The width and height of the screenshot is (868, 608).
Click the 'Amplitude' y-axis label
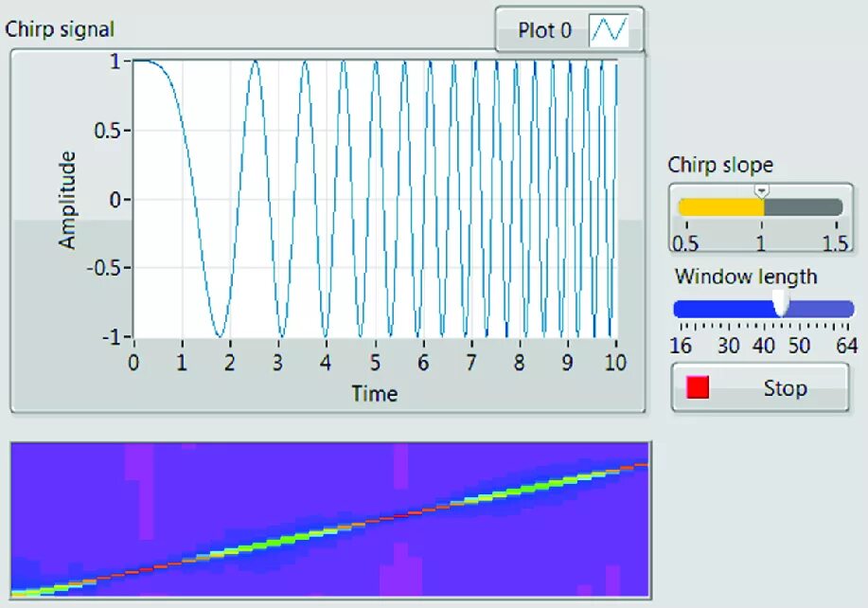(x=67, y=200)
